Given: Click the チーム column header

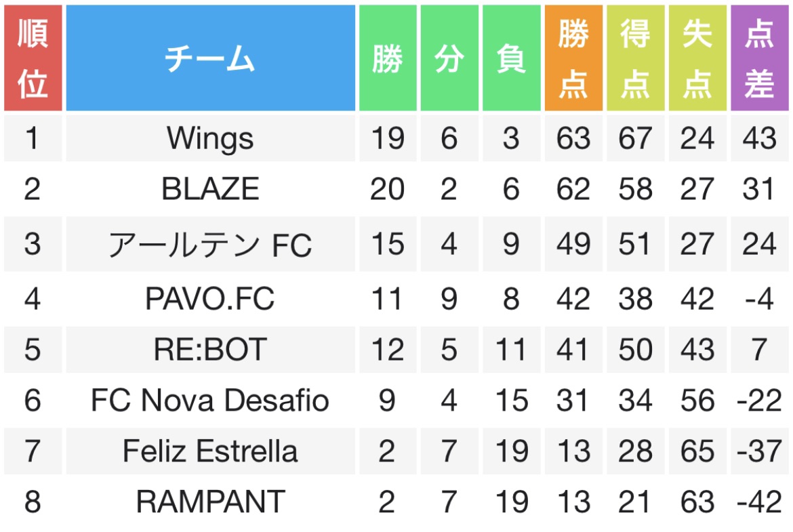Looking at the screenshot, I should [x=210, y=58].
